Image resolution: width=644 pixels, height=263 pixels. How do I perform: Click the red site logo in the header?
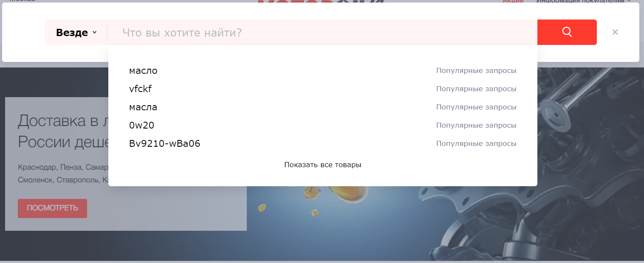pyautogui.click(x=321, y=1)
